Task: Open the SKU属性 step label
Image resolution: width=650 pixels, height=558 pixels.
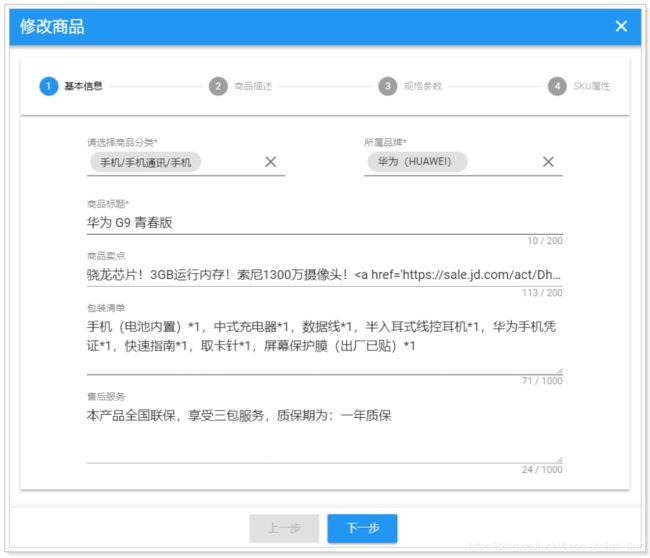Action: tap(592, 86)
